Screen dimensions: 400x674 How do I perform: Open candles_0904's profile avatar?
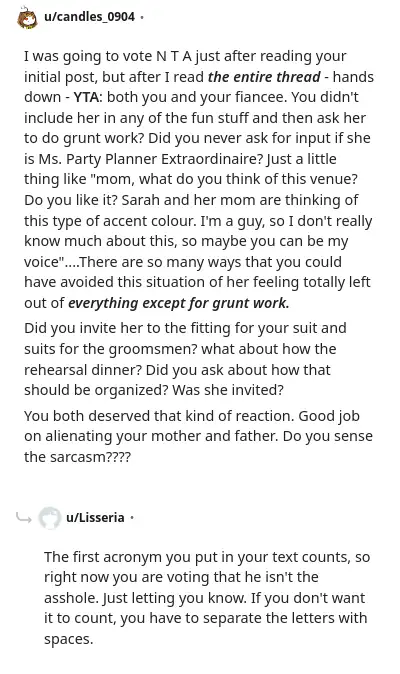(x=27, y=17)
